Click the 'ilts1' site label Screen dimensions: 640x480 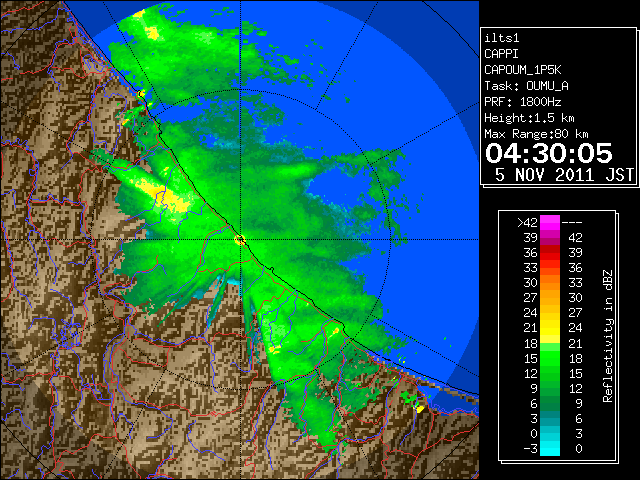pos(502,38)
